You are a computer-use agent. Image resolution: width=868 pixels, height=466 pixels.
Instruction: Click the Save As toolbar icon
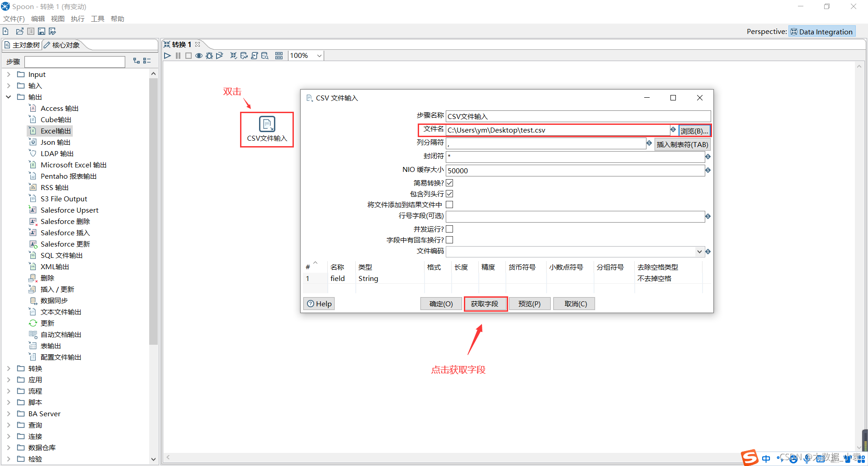[x=52, y=31]
